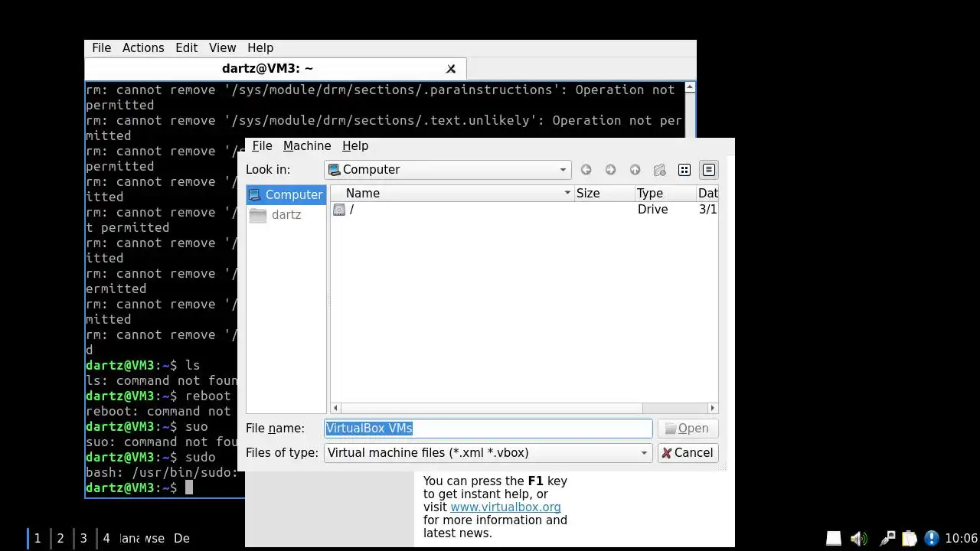Open VirtualBox Machine menu

(307, 146)
